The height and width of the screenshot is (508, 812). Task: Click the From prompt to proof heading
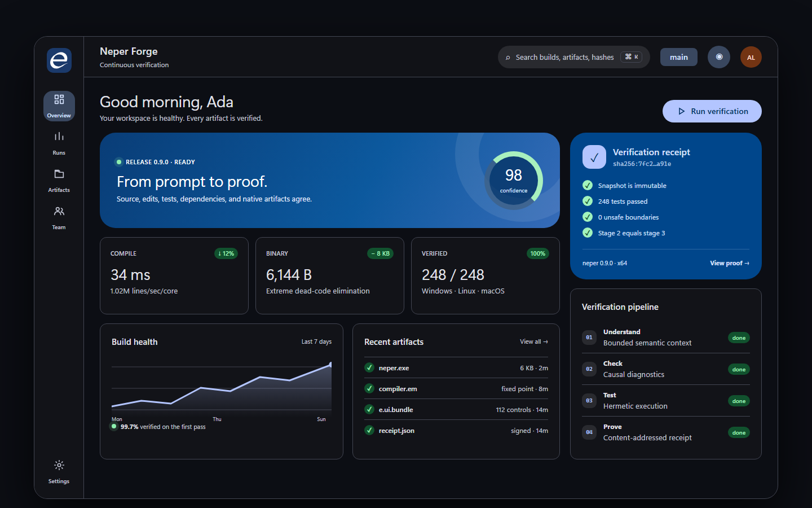tap(192, 182)
